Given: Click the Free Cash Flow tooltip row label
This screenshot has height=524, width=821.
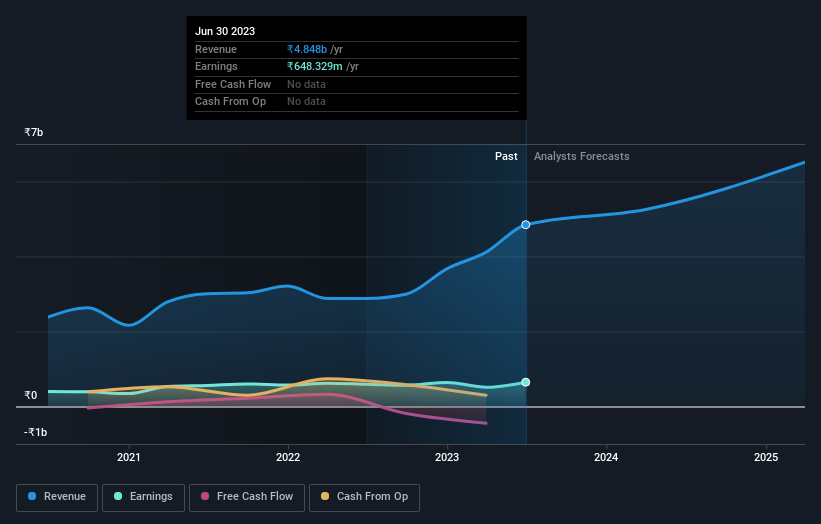Looking at the screenshot, I should coord(233,84).
